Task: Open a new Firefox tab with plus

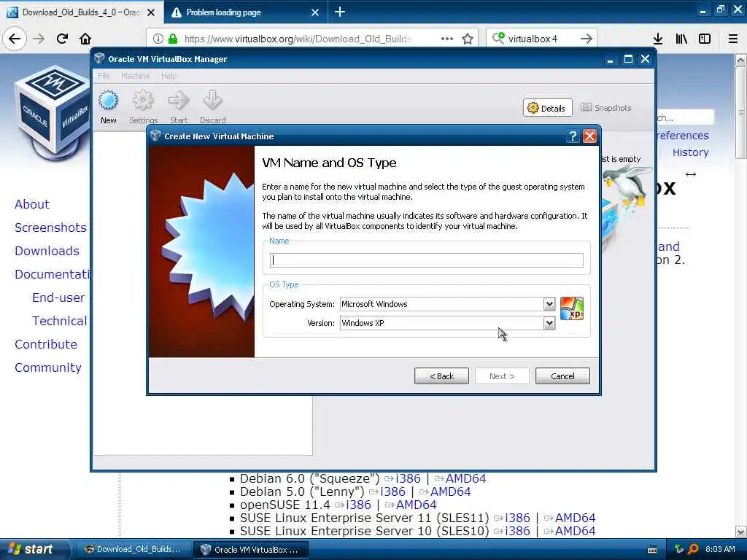Action: click(340, 12)
